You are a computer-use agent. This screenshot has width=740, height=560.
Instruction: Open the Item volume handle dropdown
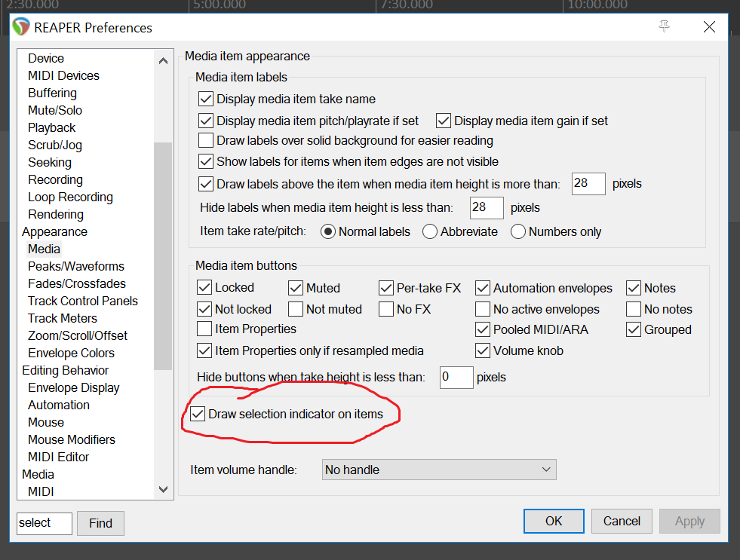pos(439,470)
